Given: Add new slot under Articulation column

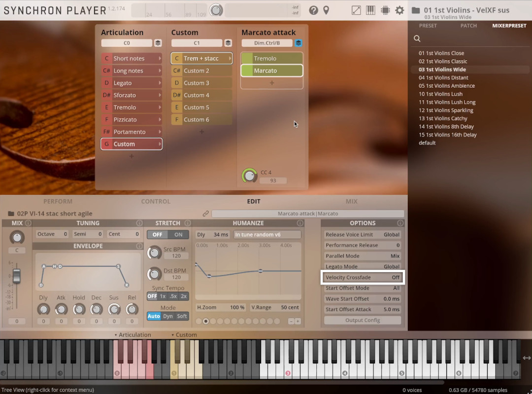Looking at the screenshot, I should coord(132,156).
